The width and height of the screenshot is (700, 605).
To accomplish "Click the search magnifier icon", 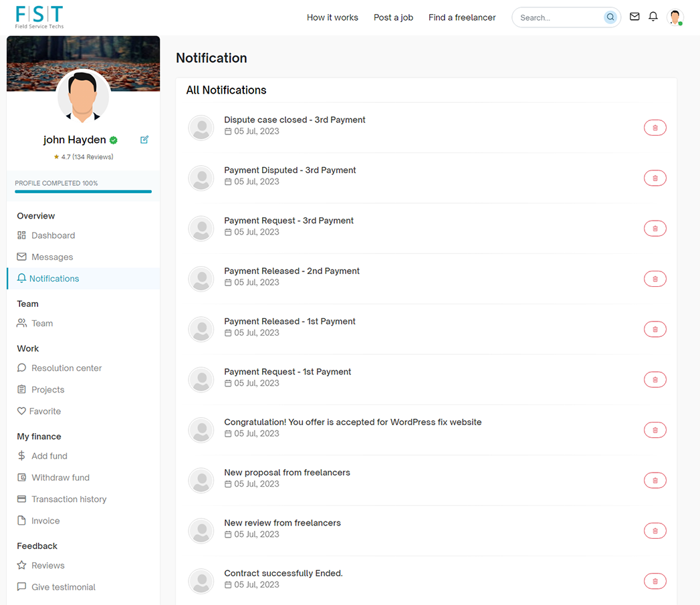I will pos(610,17).
